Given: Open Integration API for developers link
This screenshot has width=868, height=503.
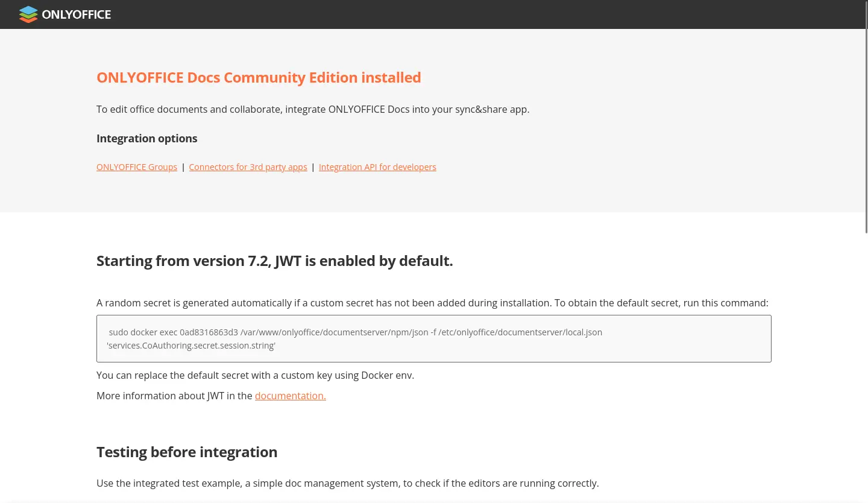Looking at the screenshot, I should click(377, 167).
